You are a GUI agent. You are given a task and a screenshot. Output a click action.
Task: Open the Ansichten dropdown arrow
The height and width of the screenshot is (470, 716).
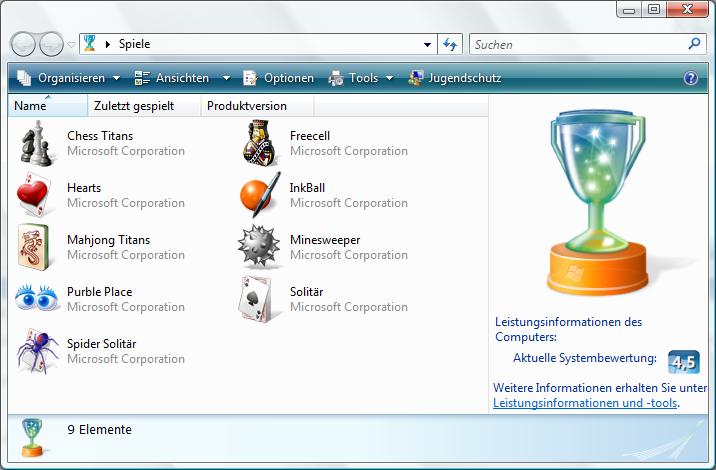[x=226, y=79]
